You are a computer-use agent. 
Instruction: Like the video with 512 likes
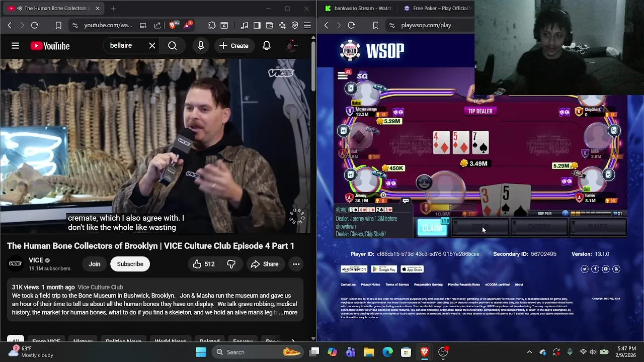coord(203,264)
